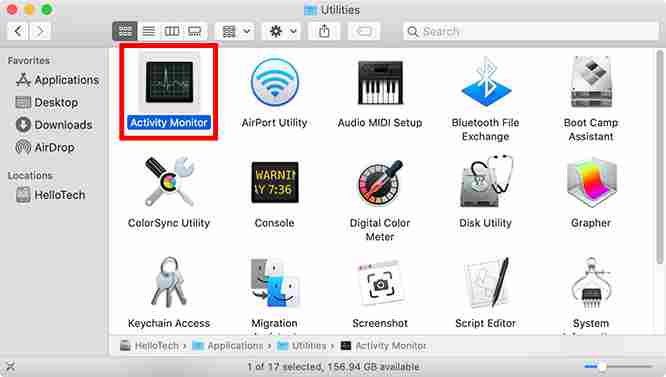This screenshot has width=666, height=377.
Task: Click HelloTech in the path bar
Action: 149,346
